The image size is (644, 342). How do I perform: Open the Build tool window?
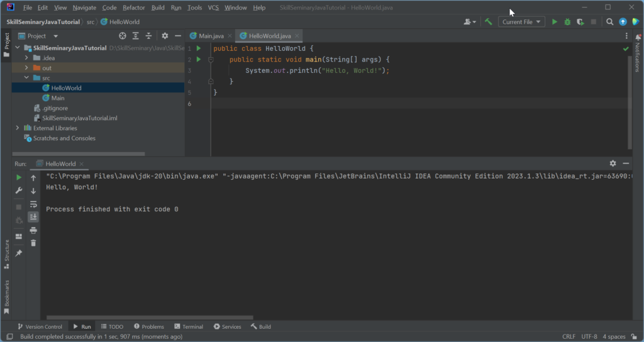(261, 326)
